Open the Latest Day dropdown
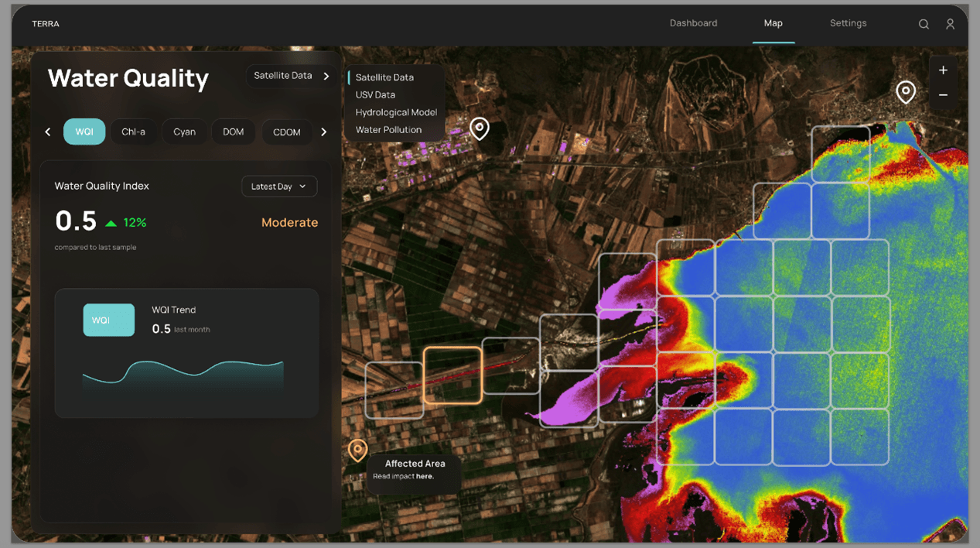This screenshot has width=980, height=548. point(278,187)
